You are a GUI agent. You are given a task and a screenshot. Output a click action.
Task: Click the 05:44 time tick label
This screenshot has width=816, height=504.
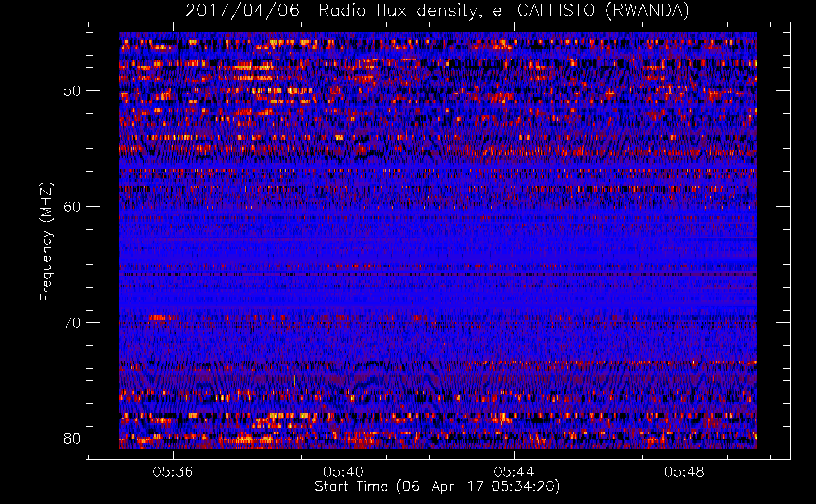pos(514,472)
